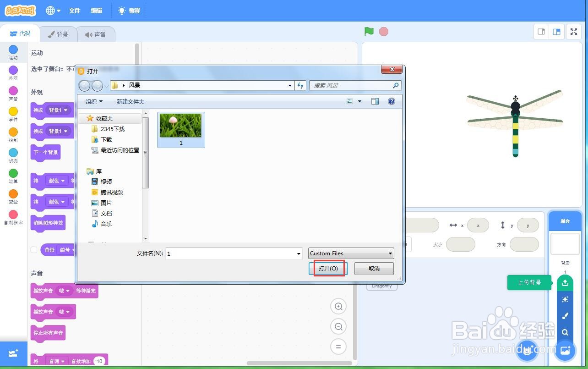
Task: Open the 编辑 menu
Action: [x=96, y=11]
